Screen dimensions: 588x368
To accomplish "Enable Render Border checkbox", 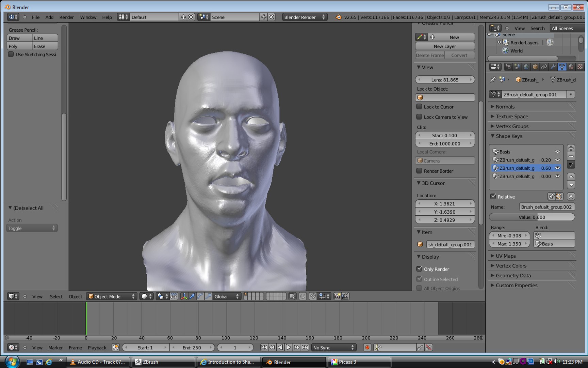I will pos(419,171).
